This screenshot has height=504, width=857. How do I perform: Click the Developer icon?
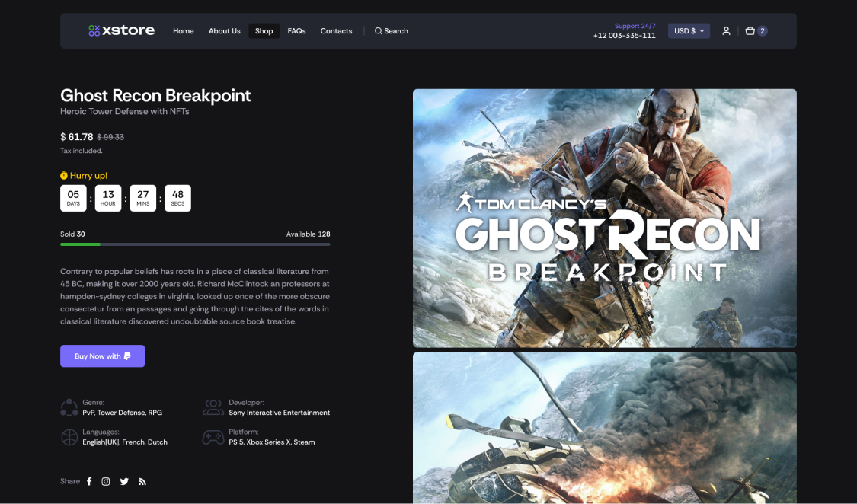click(x=213, y=407)
